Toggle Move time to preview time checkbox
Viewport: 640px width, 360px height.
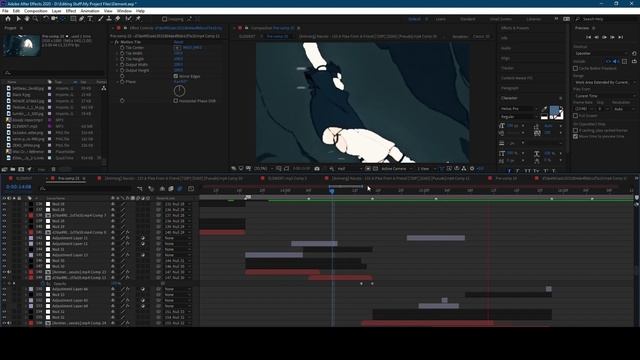coord(576,136)
